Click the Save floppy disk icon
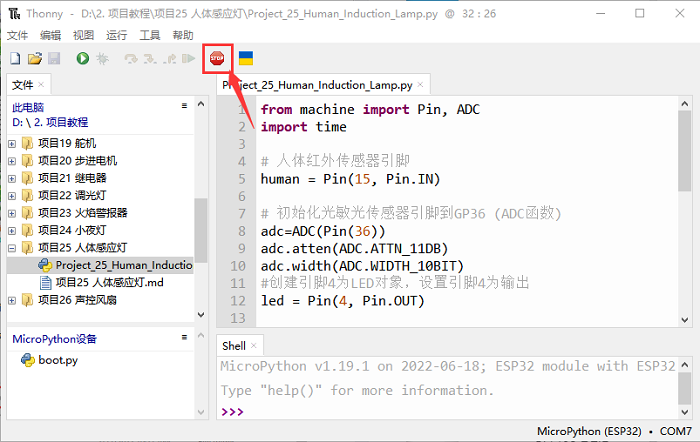Viewport: 700px width, 442px height. click(x=54, y=59)
